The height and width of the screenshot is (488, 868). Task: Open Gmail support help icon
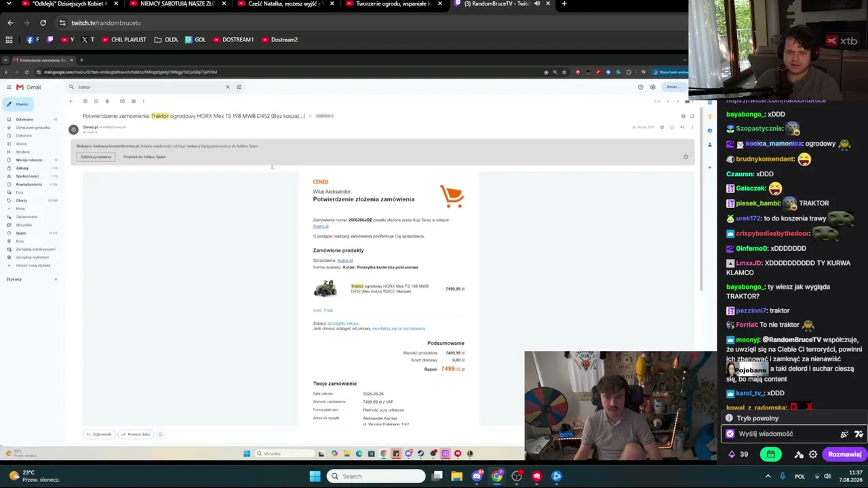pos(640,87)
